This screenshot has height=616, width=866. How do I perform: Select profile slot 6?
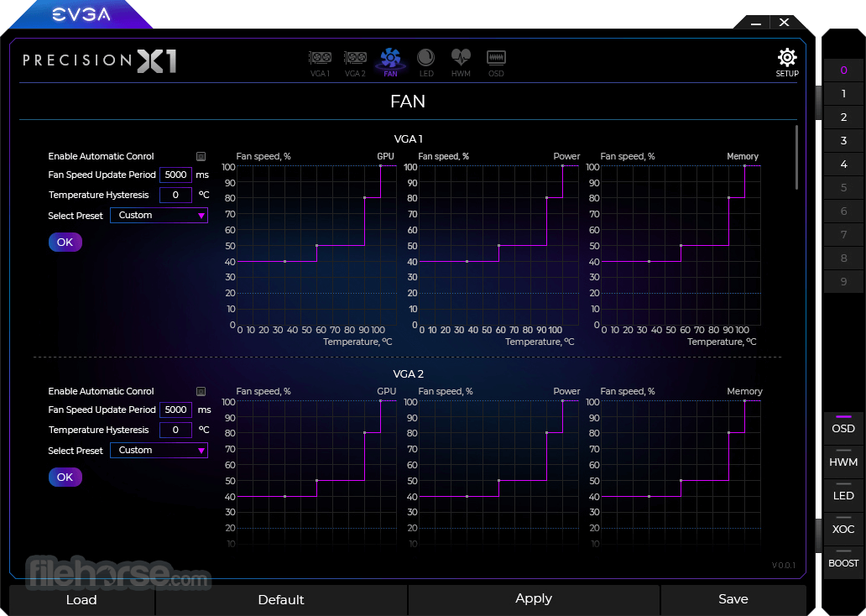(843, 211)
